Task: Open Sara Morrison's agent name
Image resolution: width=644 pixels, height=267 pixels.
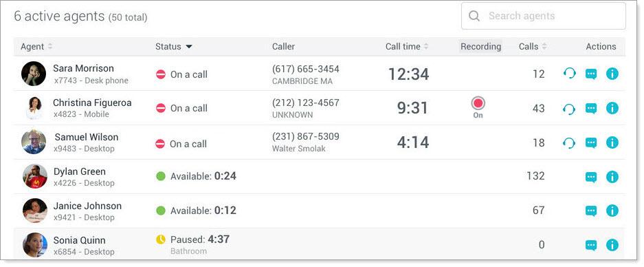Action: click(x=83, y=68)
